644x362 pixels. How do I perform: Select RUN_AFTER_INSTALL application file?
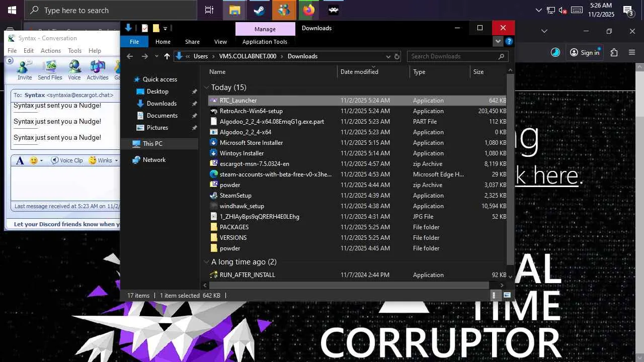pos(358,275)
